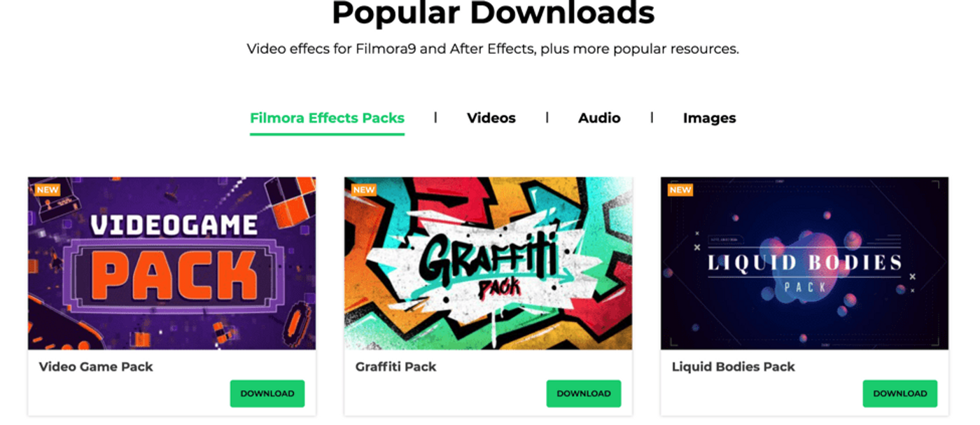980x425 pixels.
Task: Open the Graffiti Pack thumbnail image
Action: pos(488,263)
